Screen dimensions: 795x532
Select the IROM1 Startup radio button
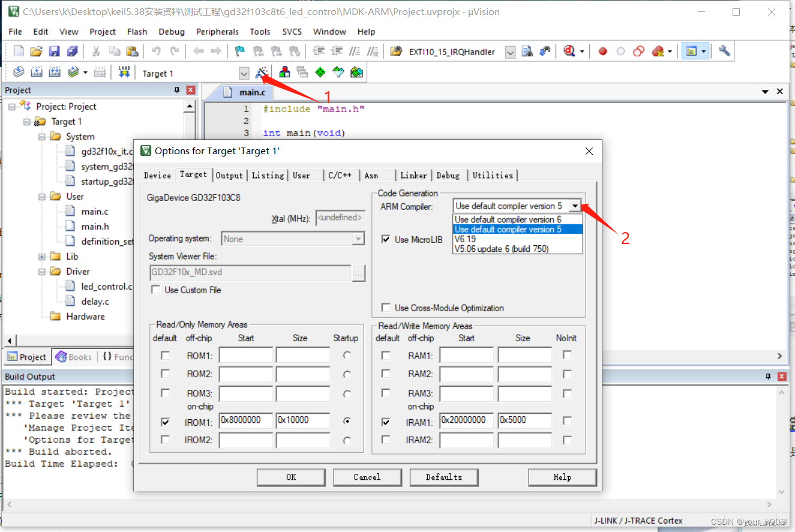[347, 422]
